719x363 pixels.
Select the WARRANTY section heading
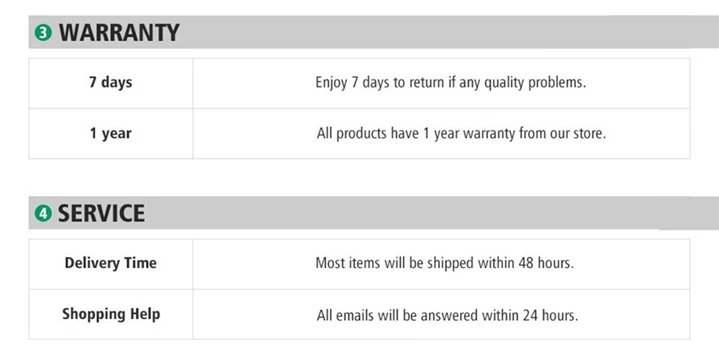click(x=119, y=33)
